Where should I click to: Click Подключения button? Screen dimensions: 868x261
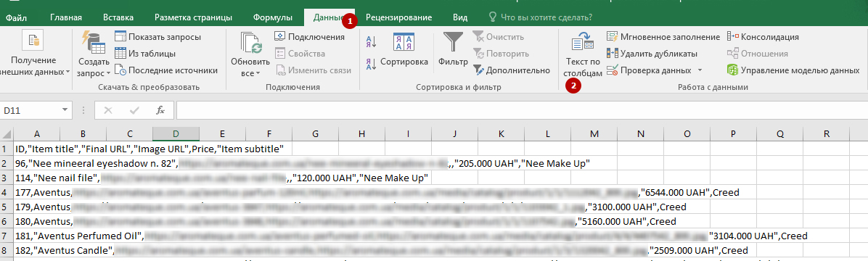309,37
